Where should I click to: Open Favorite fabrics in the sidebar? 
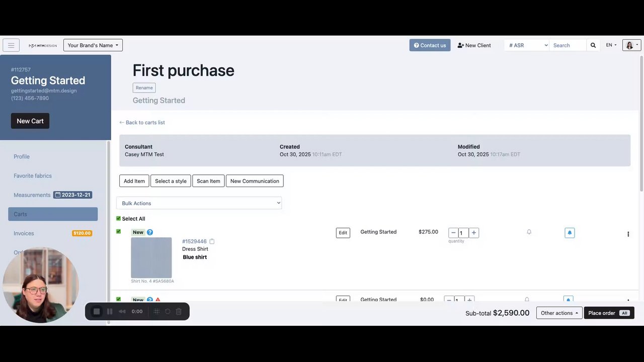click(x=33, y=176)
